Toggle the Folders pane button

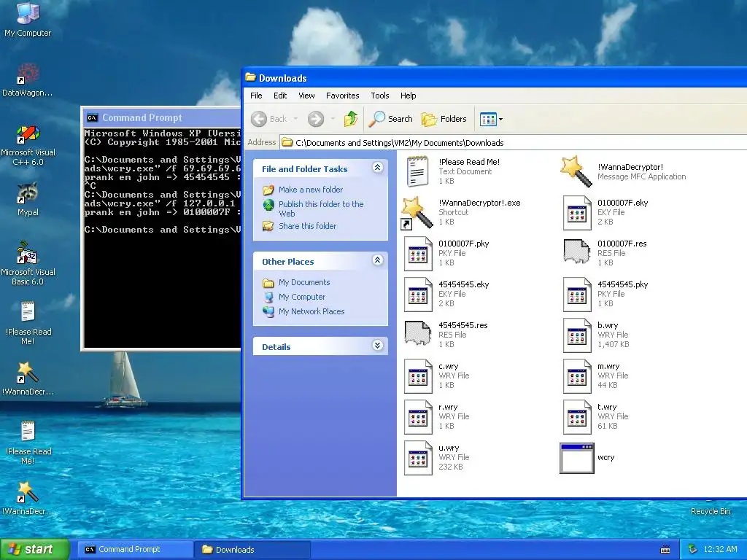pyautogui.click(x=444, y=119)
